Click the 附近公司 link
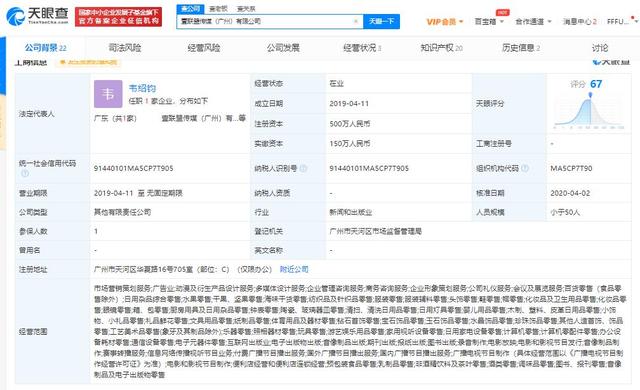 point(294,269)
